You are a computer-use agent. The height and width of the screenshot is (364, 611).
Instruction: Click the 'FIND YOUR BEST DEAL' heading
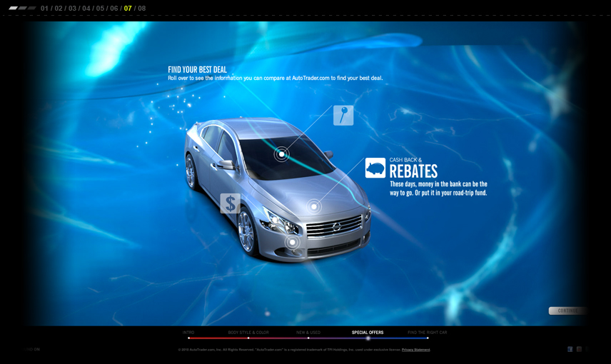pos(197,70)
